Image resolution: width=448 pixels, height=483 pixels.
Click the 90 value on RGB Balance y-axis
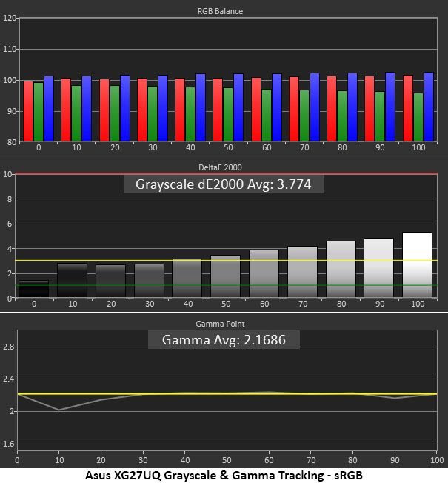coord(11,111)
